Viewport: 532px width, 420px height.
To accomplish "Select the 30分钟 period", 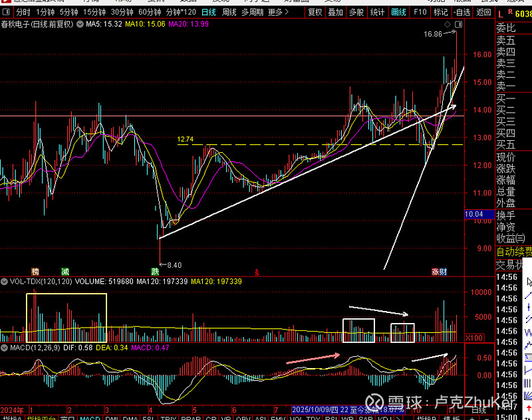I will point(122,13).
